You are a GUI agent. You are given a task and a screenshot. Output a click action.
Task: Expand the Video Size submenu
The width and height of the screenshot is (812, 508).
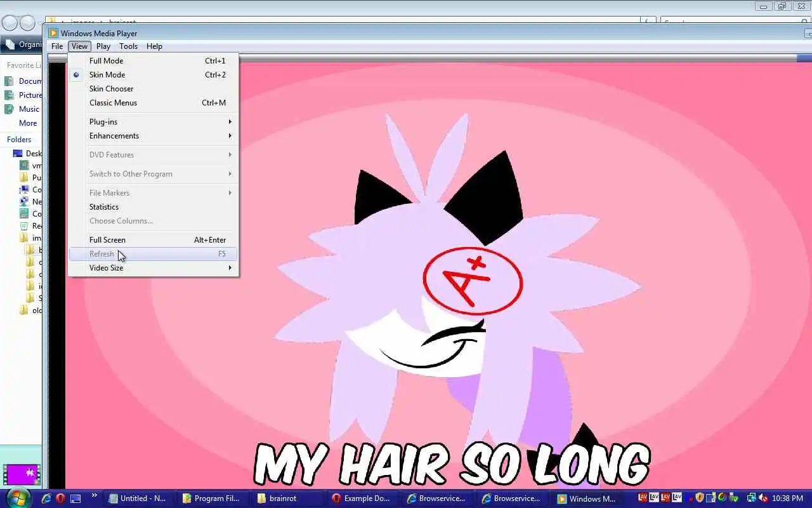[x=153, y=268]
